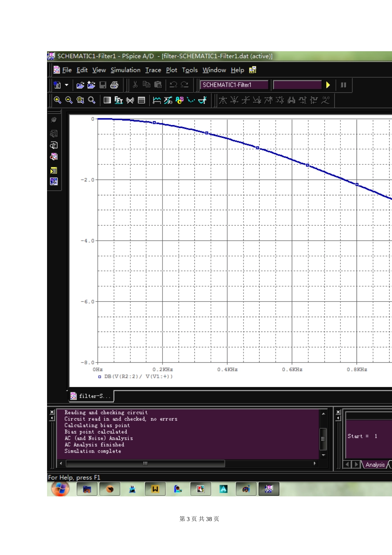Open the SCHEMATIC1-Filter1 profile combo box
Screen dimensions: 392x555
(234, 85)
